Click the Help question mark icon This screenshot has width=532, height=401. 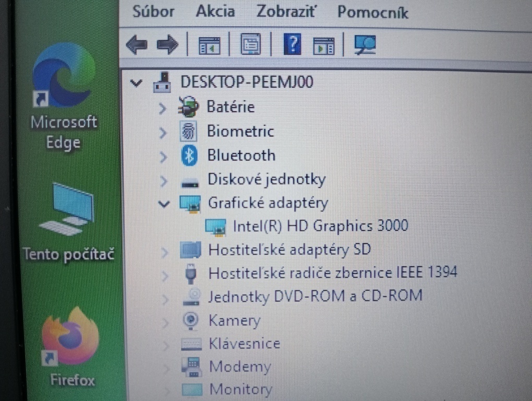tap(292, 45)
